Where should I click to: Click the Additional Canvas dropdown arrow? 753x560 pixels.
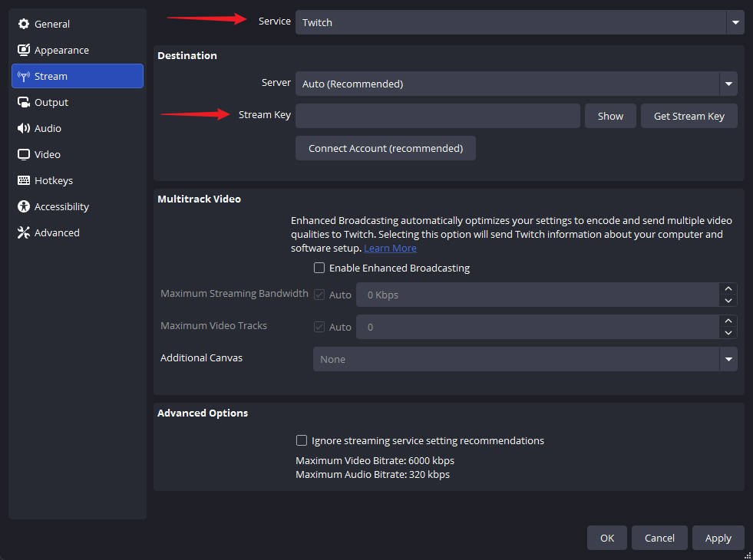pyautogui.click(x=728, y=360)
